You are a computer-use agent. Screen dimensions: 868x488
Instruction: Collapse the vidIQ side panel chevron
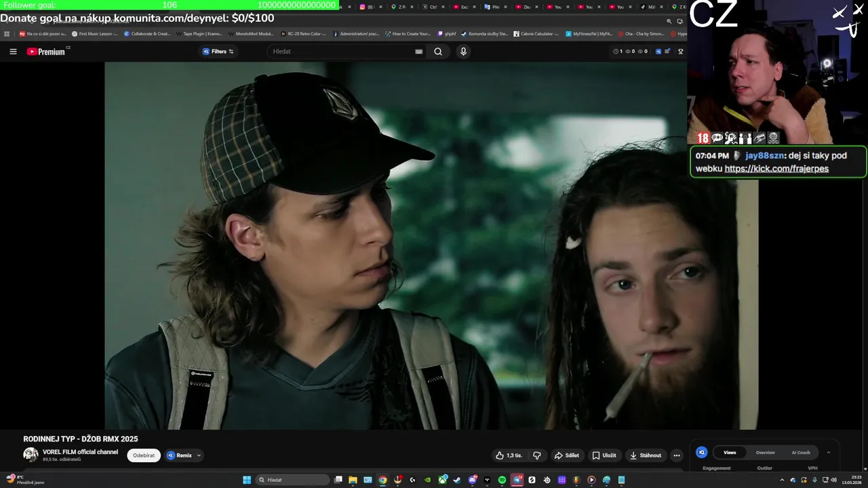(x=828, y=452)
